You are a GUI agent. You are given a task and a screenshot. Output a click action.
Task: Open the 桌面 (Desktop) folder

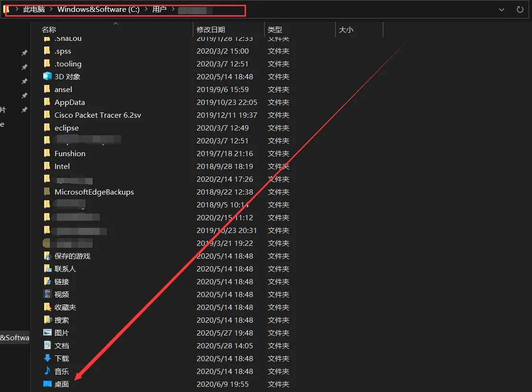pos(61,384)
